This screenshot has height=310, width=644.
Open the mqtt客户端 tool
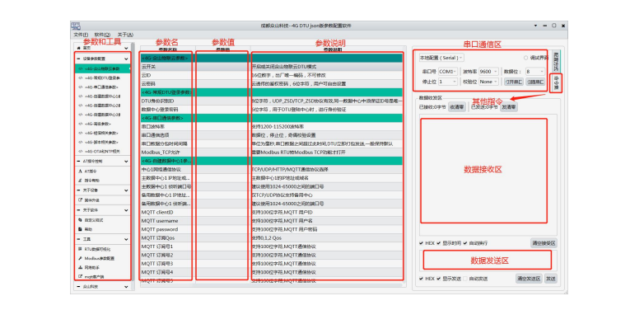103,276
